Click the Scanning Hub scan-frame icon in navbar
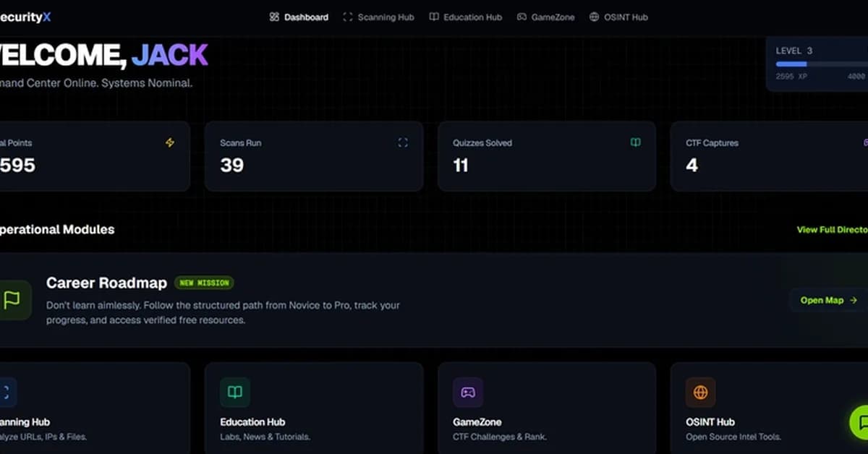This screenshot has height=454, width=868. 348,17
